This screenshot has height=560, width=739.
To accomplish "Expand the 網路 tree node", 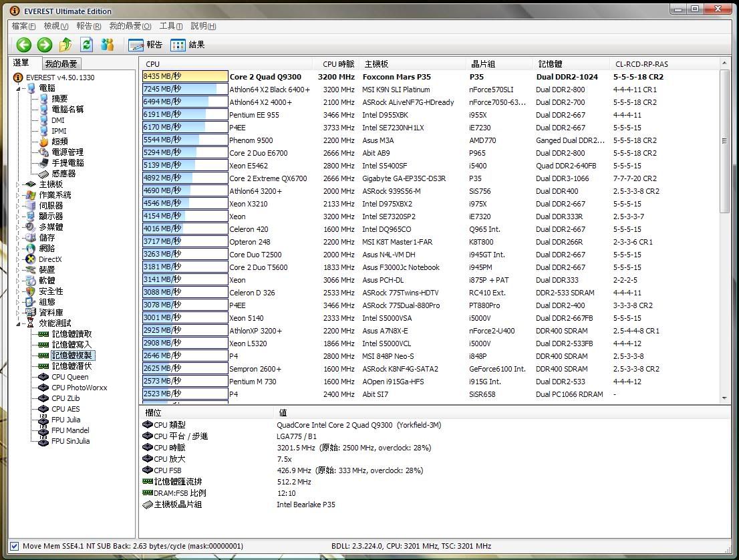I will (18, 249).
